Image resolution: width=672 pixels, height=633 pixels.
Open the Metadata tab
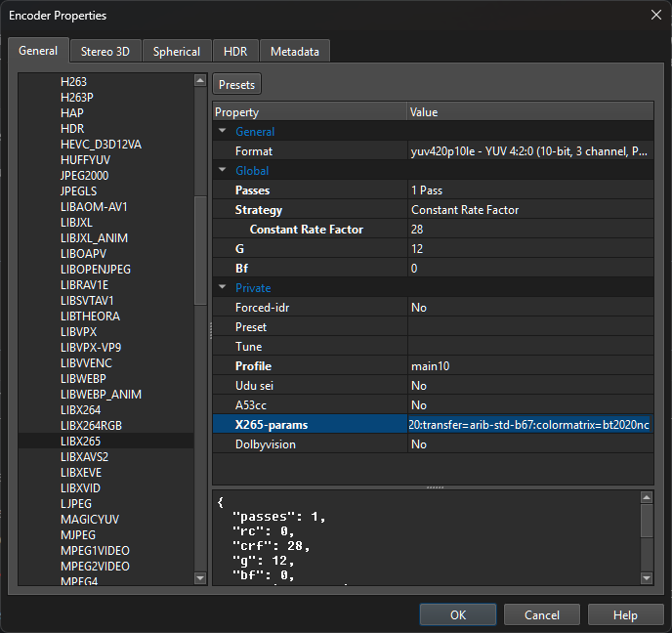pyautogui.click(x=294, y=52)
